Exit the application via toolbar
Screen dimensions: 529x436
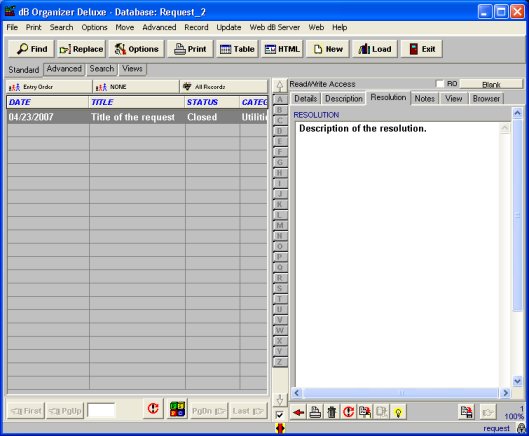422,49
